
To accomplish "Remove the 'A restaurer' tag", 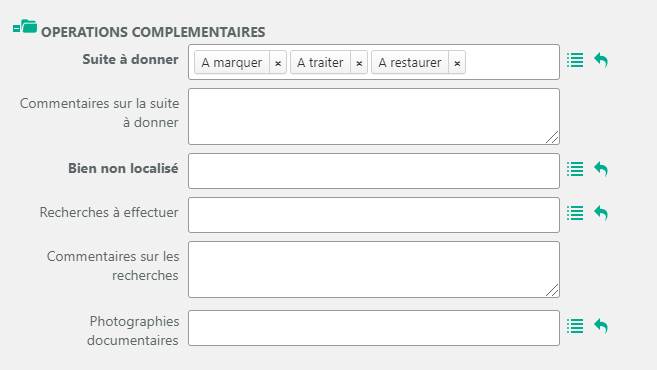I will point(457,63).
